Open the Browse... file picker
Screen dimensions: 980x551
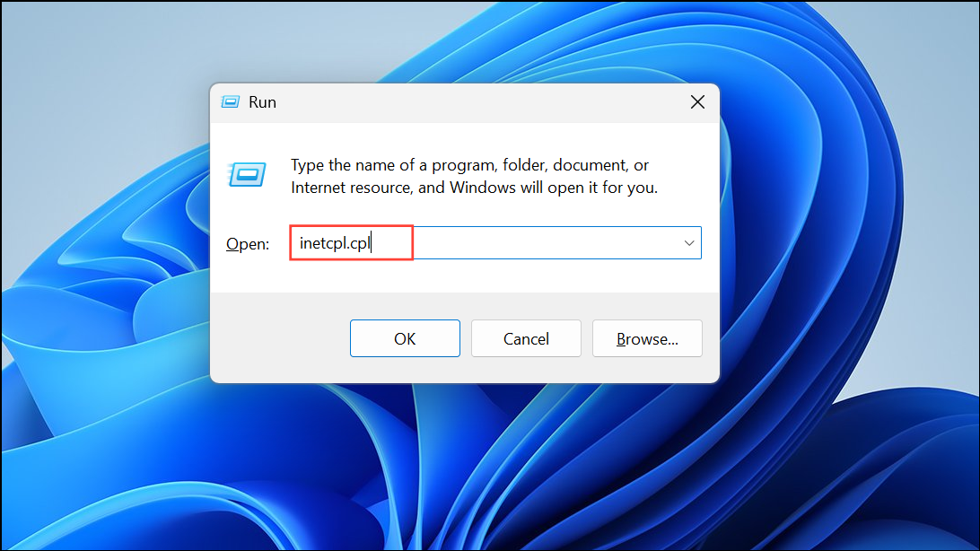(x=648, y=338)
